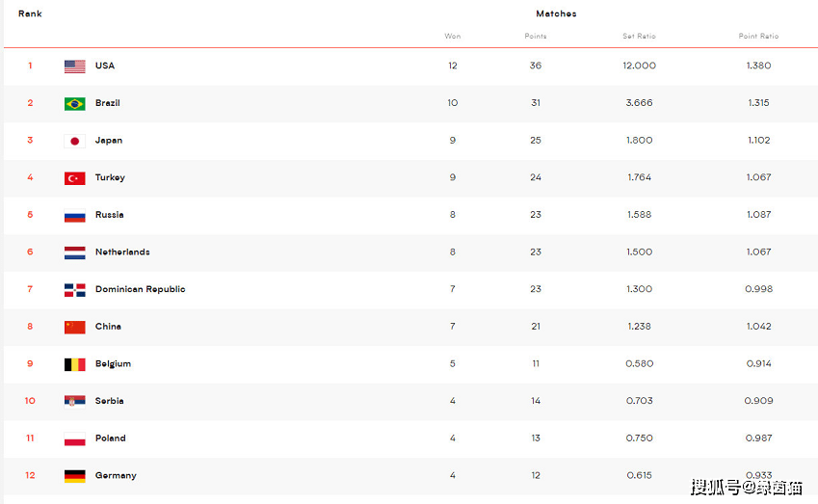Select Belgium's set ratio 0.580
818x504 pixels.
tap(639, 363)
